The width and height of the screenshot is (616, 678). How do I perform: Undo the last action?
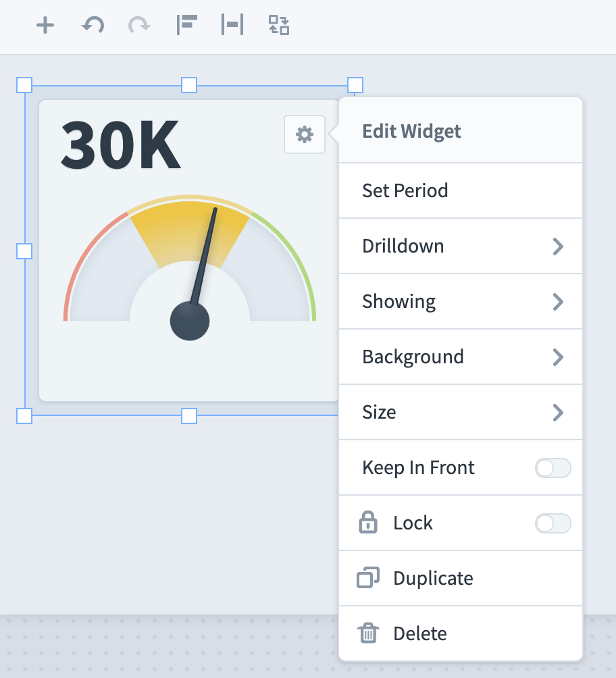(x=93, y=25)
